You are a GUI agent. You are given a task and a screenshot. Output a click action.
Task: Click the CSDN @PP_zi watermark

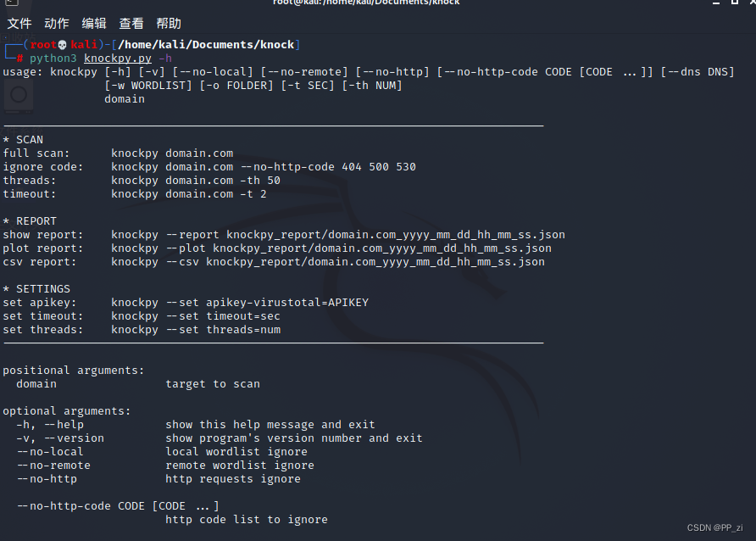714,528
